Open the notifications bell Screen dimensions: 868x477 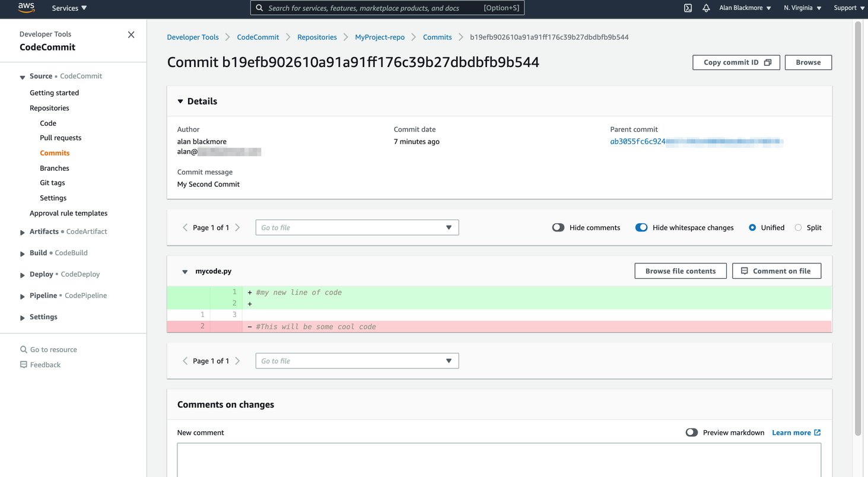tap(706, 8)
